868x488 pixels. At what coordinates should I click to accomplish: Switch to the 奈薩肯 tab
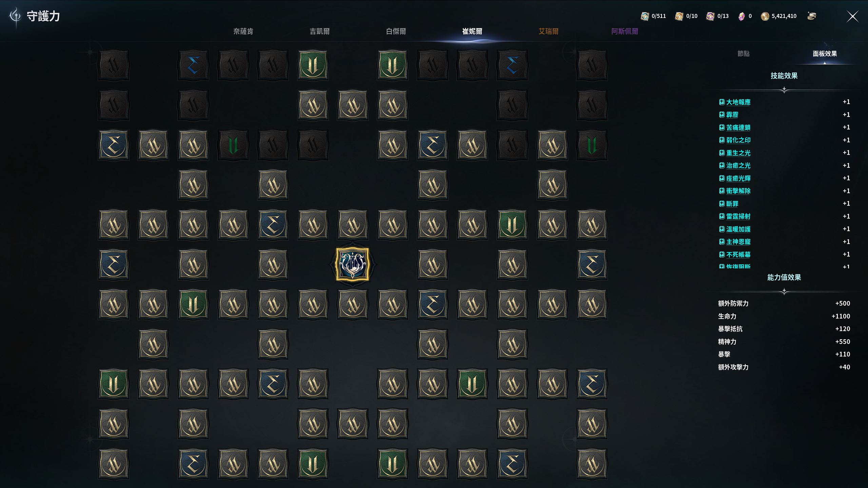(243, 32)
